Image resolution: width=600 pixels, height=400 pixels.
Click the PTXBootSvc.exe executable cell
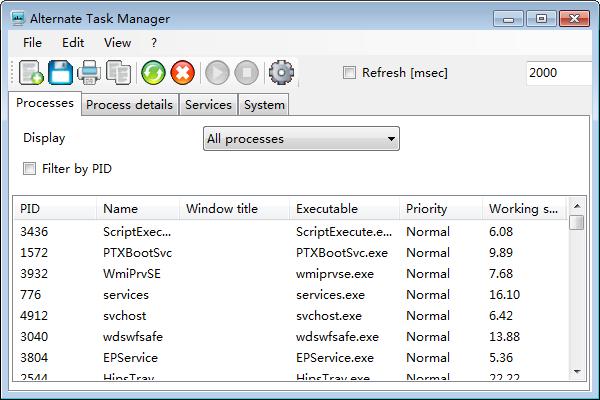pyautogui.click(x=342, y=253)
